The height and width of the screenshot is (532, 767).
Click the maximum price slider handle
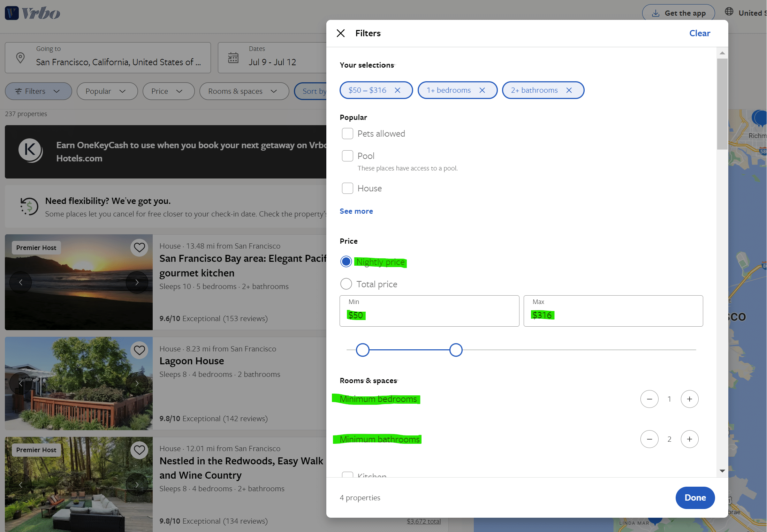(x=456, y=350)
